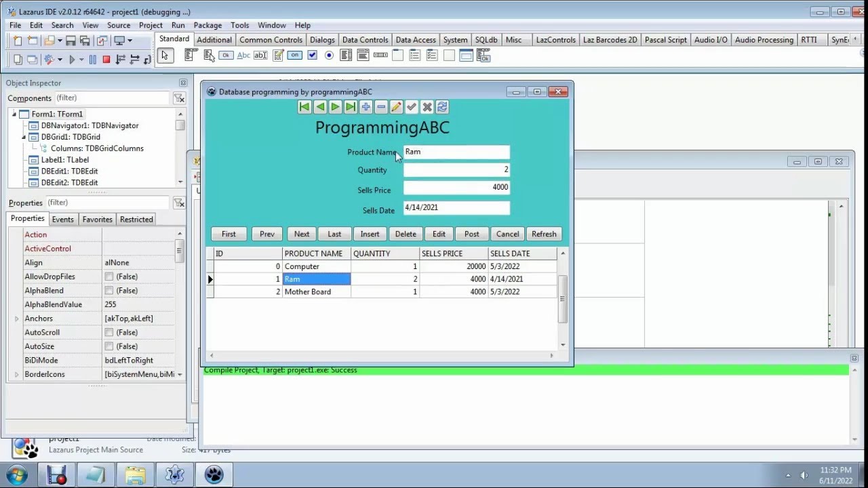Image resolution: width=868 pixels, height=488 pixels.
Task: Select the TRadioButton component in palette
Action: click(x=330, y=56)
